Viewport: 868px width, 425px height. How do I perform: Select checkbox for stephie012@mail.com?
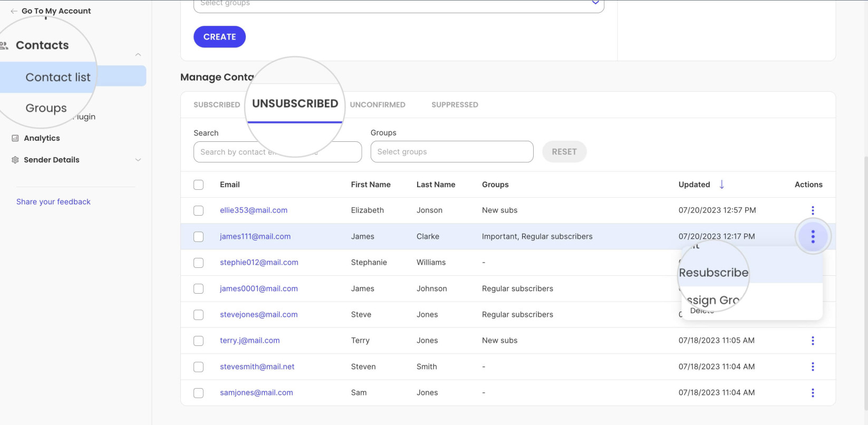pyautogui.click(x=198, y=263)
